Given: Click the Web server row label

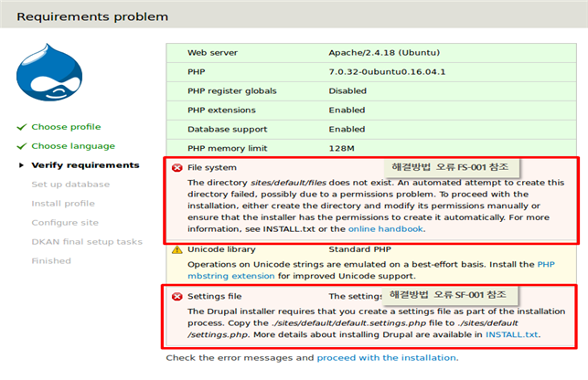Looking at the screenshot, I should (x=213, y=53).
